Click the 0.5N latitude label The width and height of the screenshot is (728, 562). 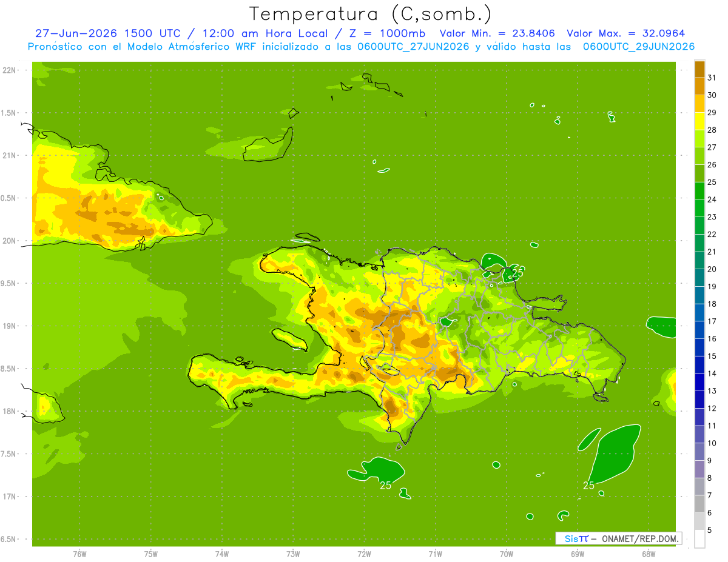[x=8, y=198]
